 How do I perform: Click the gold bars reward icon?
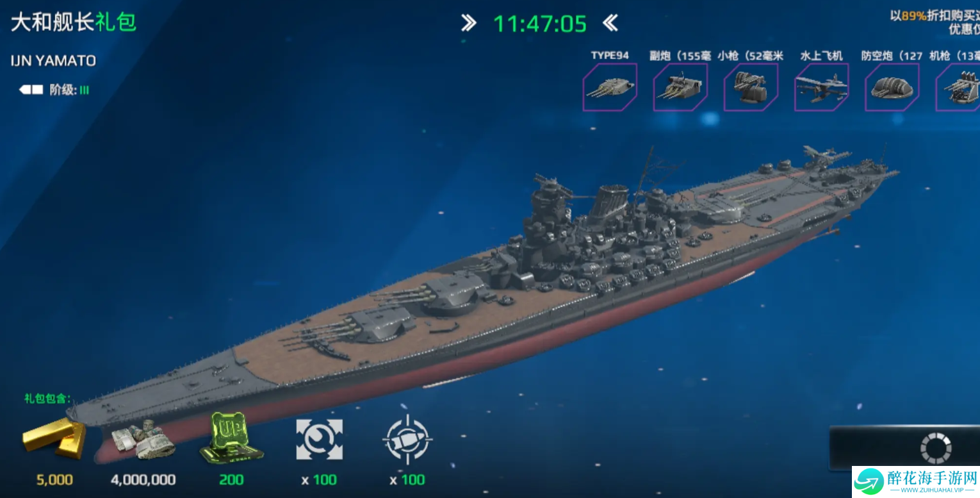(54, 438)
